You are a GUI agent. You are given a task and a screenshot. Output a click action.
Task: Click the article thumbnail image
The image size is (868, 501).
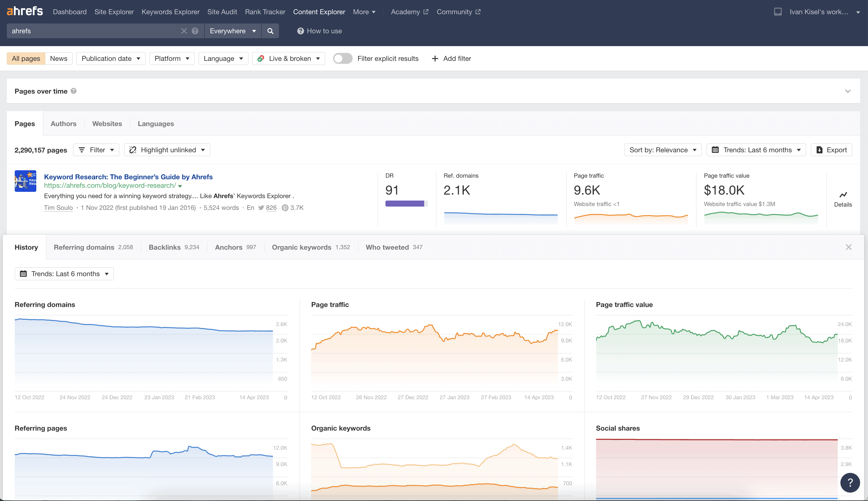coord(25,181)
